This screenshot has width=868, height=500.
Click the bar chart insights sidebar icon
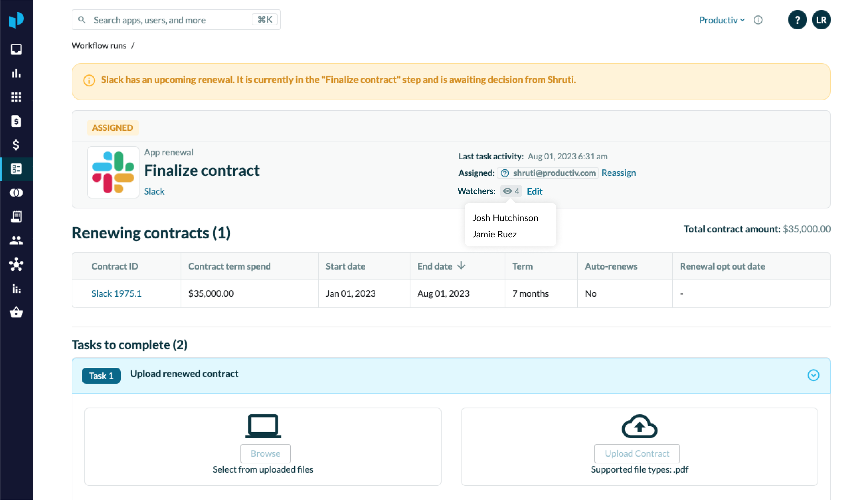click(16, 73)
